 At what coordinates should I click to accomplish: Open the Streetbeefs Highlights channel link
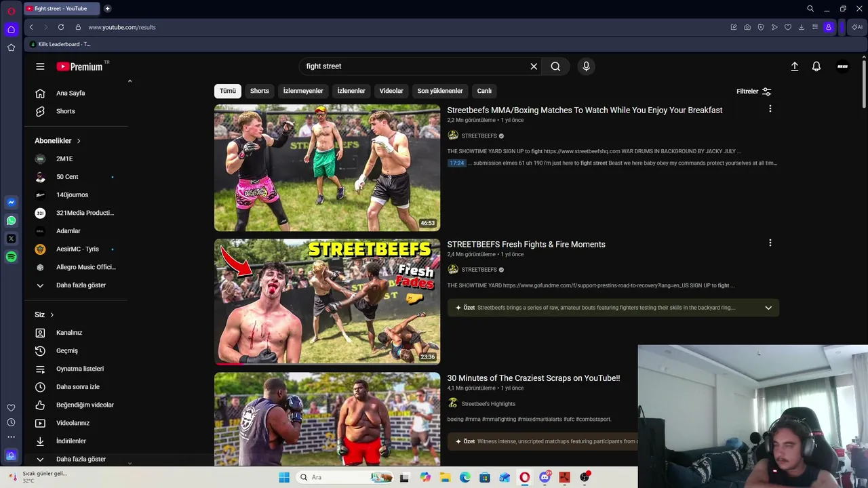point(488,404)
